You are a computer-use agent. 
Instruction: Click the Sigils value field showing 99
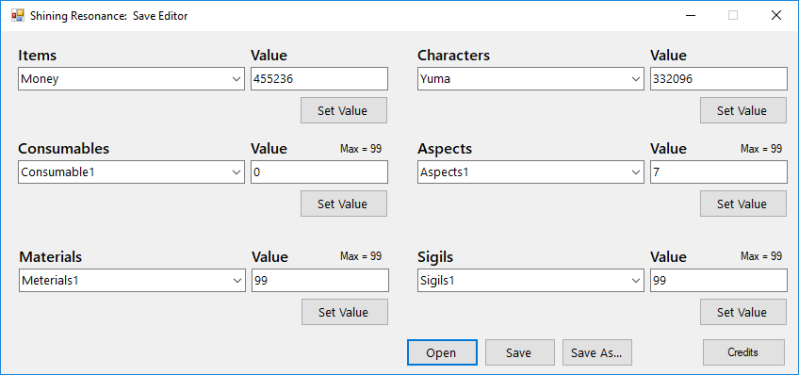click(718, 281)
